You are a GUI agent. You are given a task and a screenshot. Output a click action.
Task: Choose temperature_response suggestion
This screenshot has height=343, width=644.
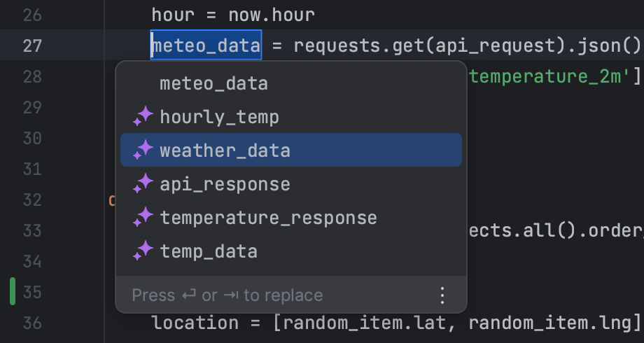[291, 217]
